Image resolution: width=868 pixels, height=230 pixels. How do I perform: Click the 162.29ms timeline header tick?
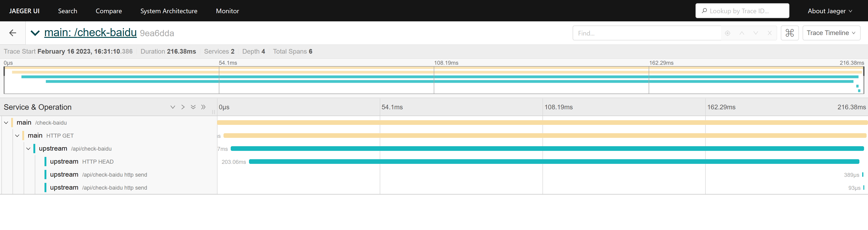click(x=721, y=107)
